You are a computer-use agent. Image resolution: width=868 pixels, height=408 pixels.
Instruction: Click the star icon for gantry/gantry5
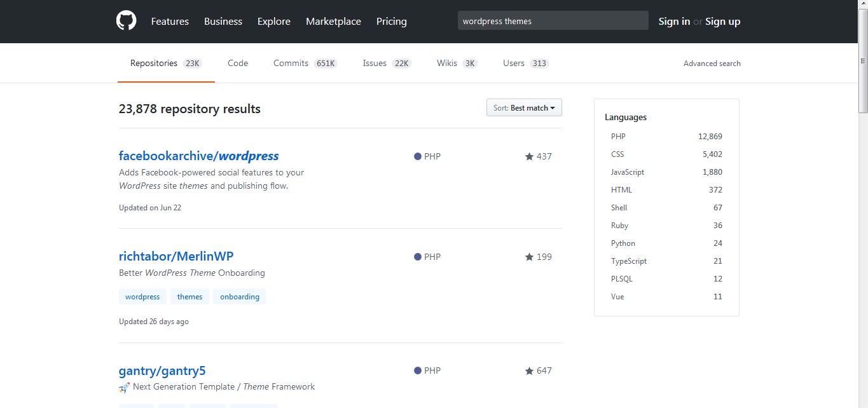point(529,371)
